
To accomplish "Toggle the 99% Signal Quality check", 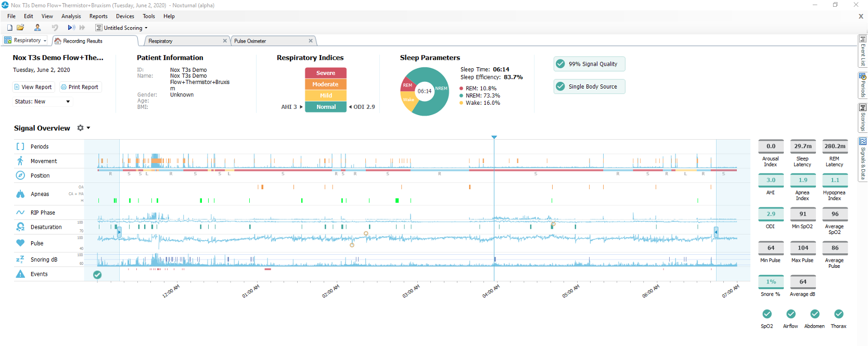I will [x=560, y=64].
